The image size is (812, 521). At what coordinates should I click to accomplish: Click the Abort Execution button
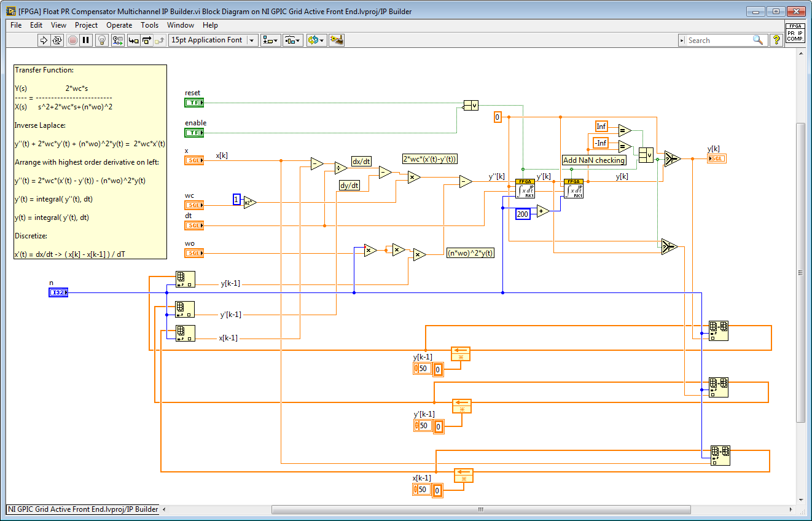72,40
